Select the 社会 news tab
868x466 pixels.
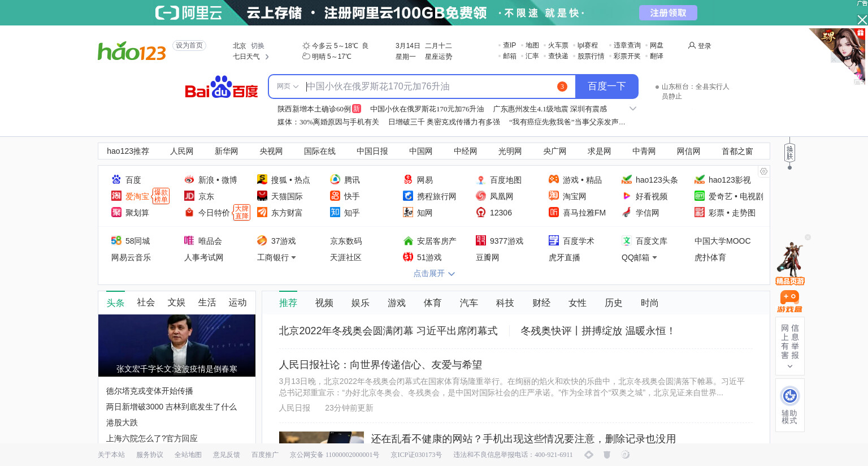(x=146, y=303)
